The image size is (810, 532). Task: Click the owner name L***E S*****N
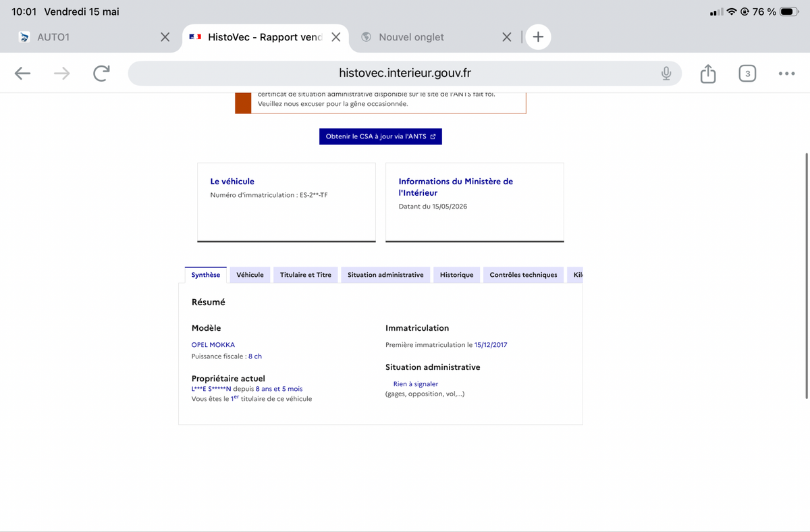211,389
